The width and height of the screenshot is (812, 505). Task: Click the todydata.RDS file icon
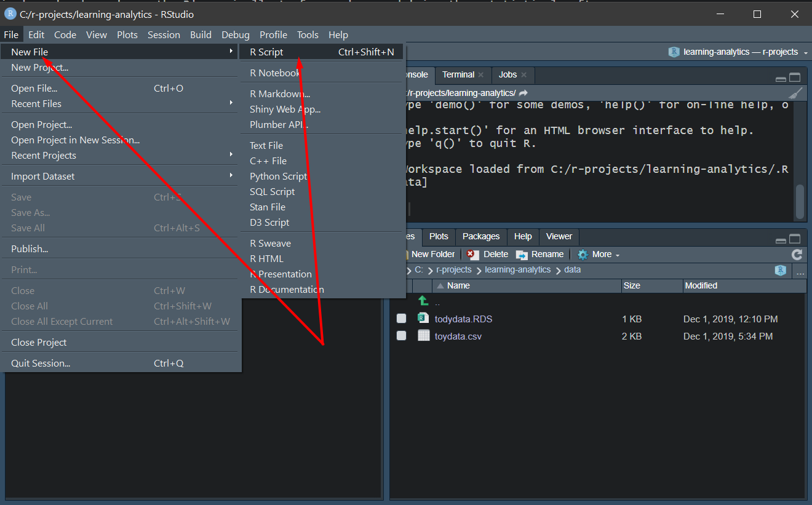(423, 318)
